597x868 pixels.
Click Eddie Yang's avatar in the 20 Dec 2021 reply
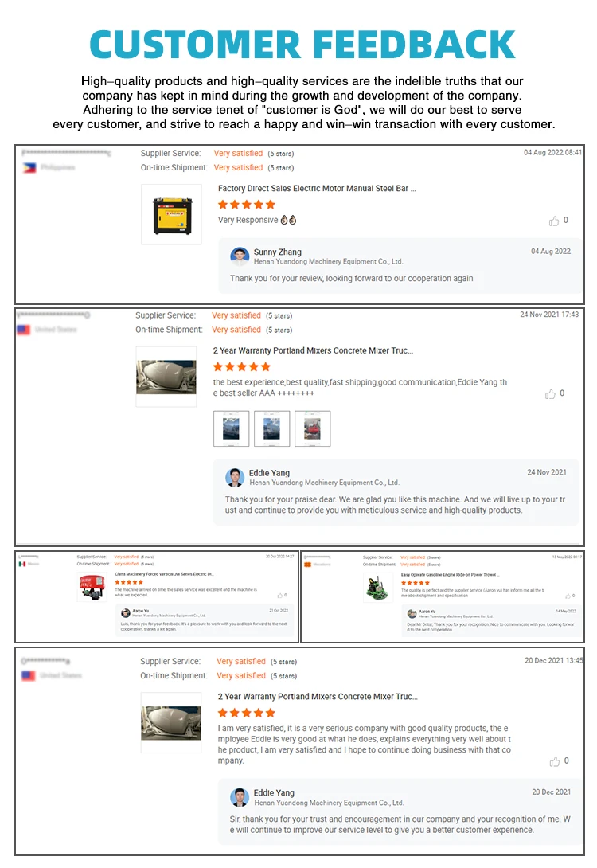coord(240,797)
